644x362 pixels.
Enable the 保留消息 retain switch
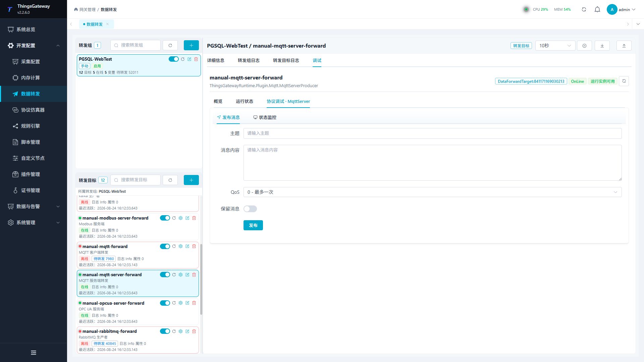click(250, 209)
